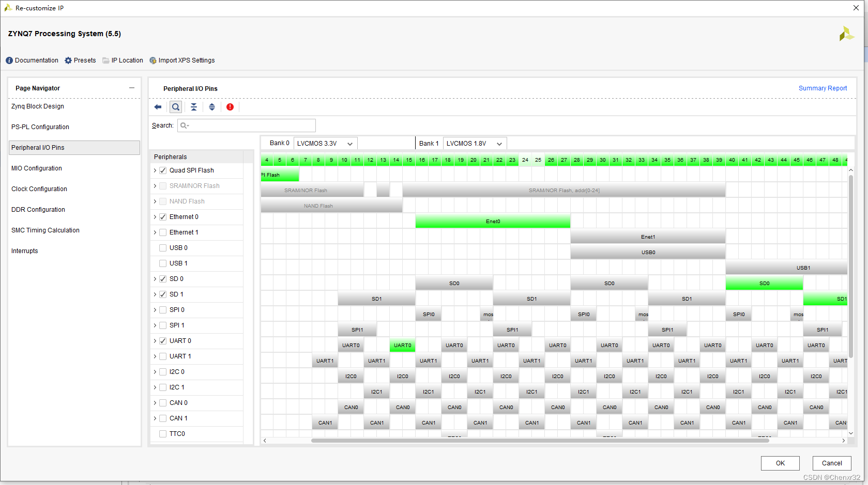Viewport: 868px width, 485px height.
Task: Uncheck the Quad SPI Flash checkbox
Action: pos(163,170)
